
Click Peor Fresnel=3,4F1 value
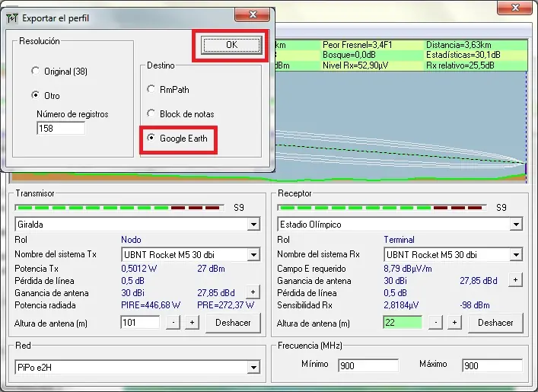(x=357, y=45)
